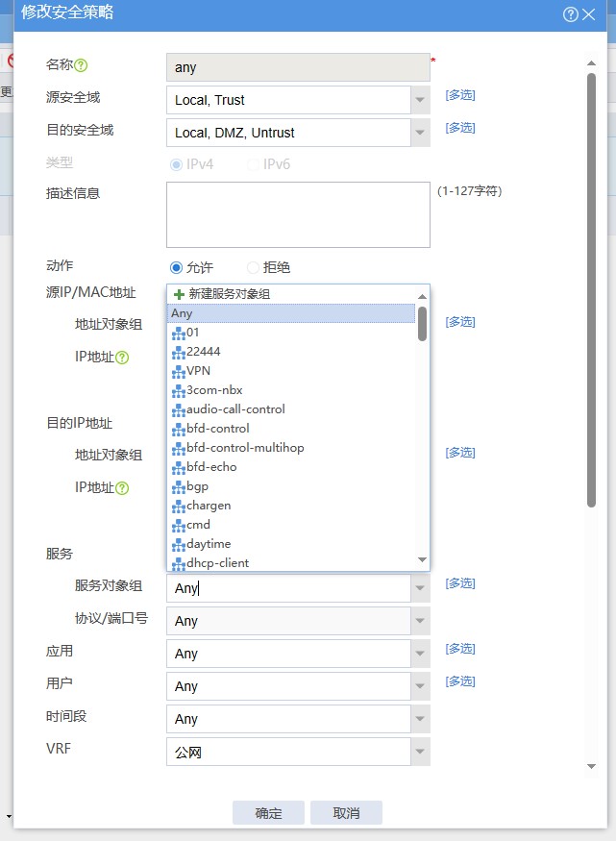Screen dimensions: 616x841
Task: Click the service list scrollbar thumb
Action: coord(422,323)
